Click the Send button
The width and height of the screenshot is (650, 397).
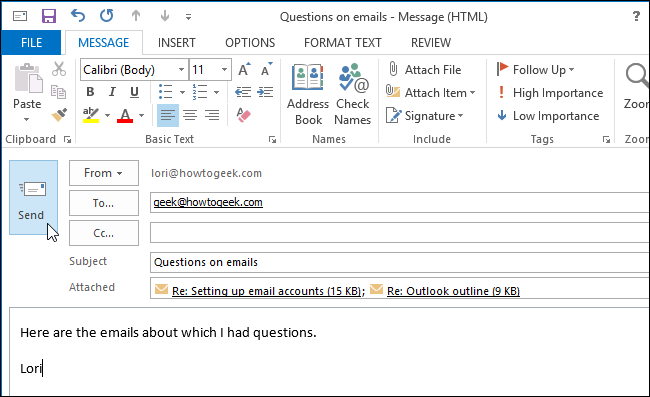click(33, 198)
